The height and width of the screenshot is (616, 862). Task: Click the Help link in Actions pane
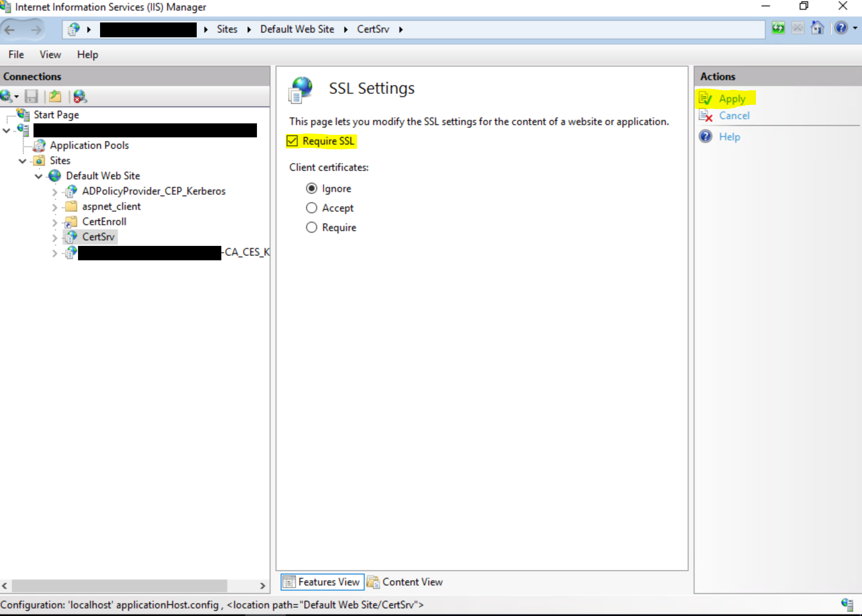[730, 137]
